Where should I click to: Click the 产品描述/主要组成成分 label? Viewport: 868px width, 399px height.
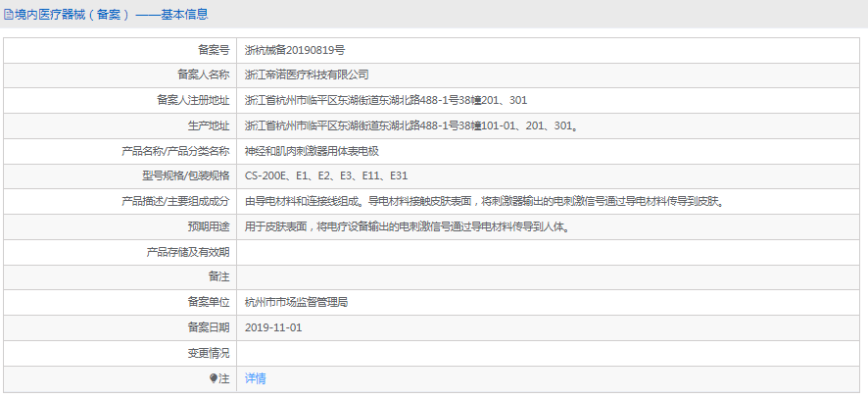coord(175,202)
